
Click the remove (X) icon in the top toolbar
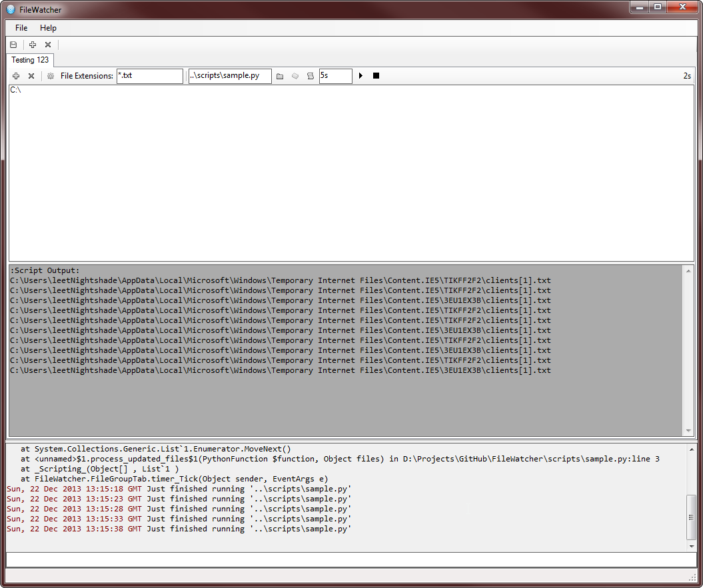[x=48, y=45]
